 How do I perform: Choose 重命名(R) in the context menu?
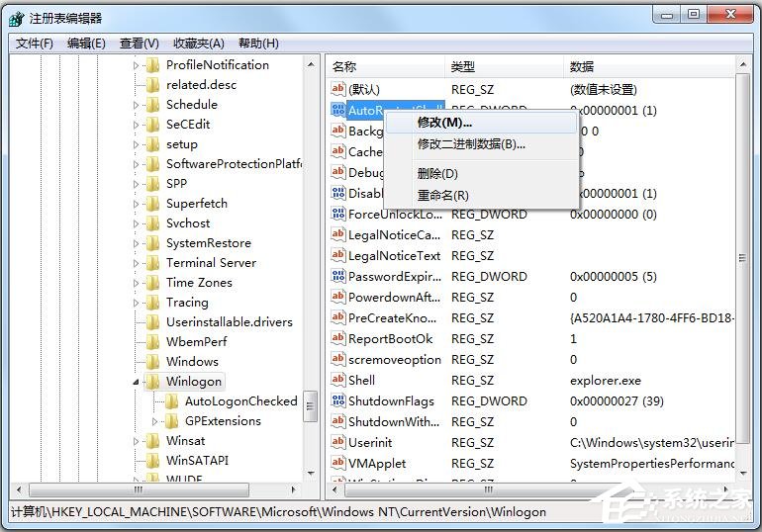(481, 195)
